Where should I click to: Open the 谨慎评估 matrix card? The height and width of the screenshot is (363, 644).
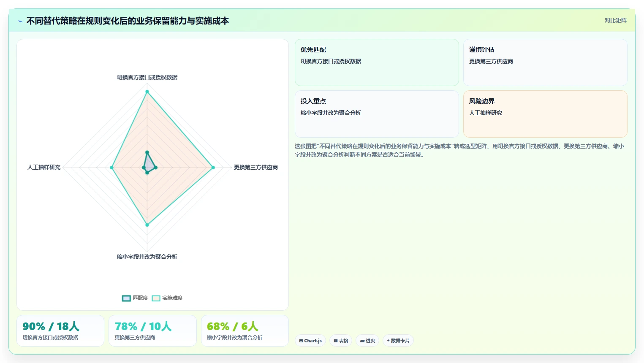[x=545, y=62]
